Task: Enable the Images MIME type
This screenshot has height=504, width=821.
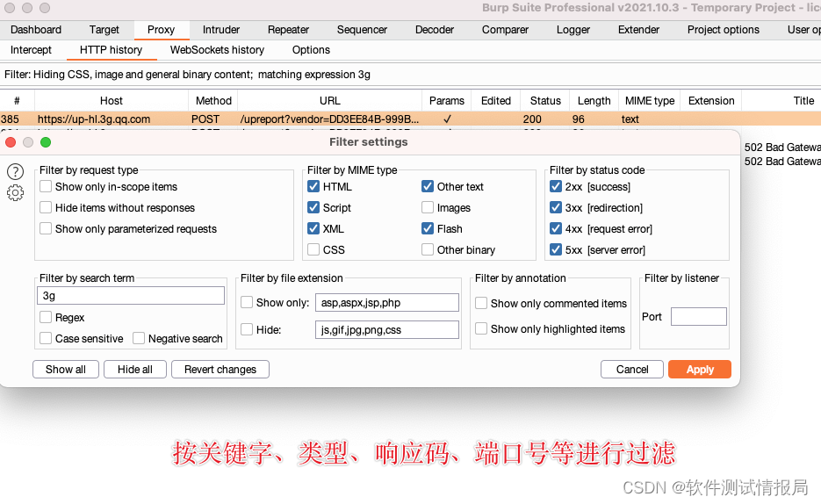Action: pyautogui.click(x=428, y=208)
